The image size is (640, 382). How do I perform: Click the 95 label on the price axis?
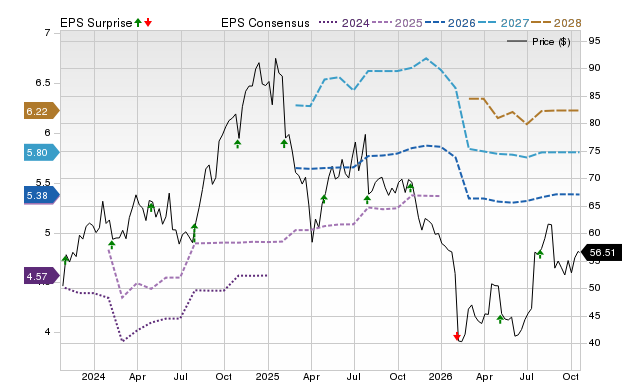(x=594, y=40)
